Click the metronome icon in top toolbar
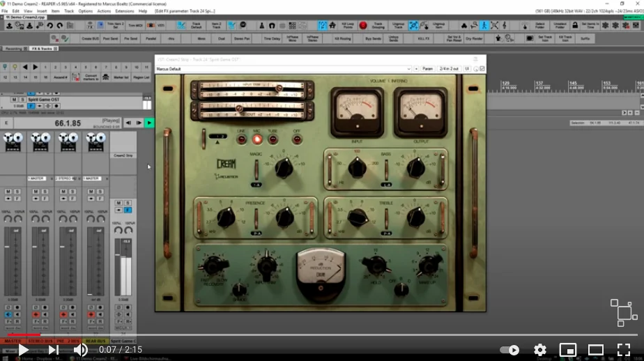This screenshot has height=361, width=644. click(x=262, y=26)
